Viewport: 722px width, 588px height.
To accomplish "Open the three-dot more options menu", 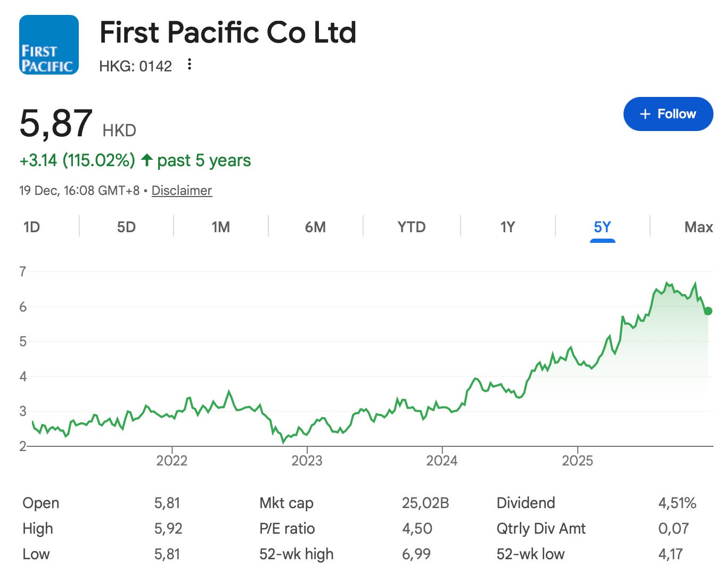I will [x=189, y=65].
